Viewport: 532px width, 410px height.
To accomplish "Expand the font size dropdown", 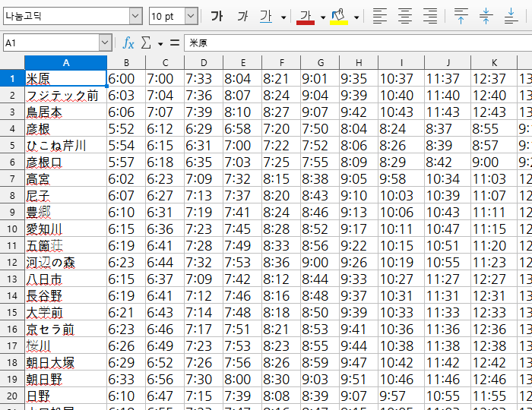I will coord(192,16).
